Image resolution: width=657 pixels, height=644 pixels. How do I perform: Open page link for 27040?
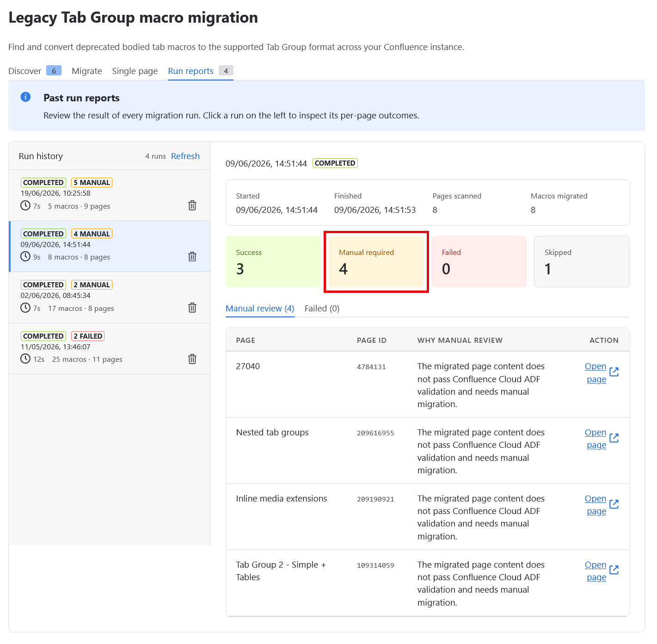(596, 372)
